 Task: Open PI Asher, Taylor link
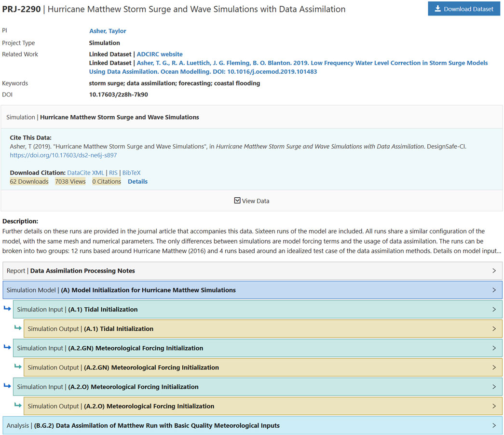point(108,31)
